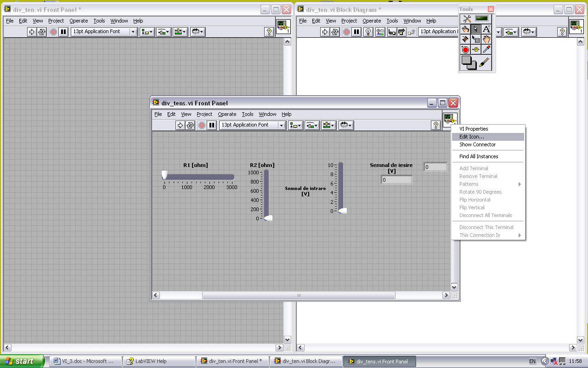Click R1 [ohm] horizontal slider thumb

[x=164, y=175]
